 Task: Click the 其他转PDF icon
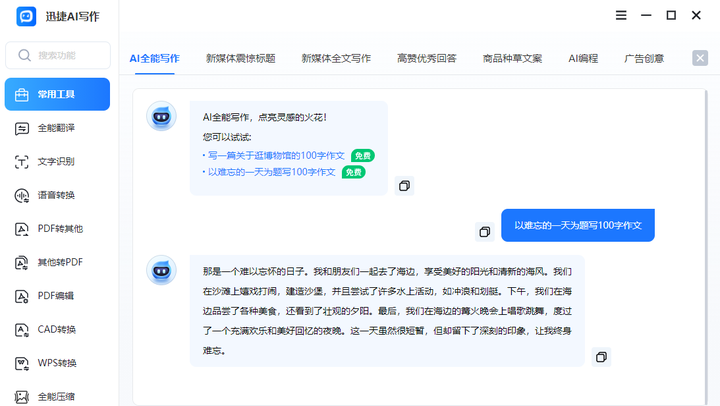pos(22,263)
